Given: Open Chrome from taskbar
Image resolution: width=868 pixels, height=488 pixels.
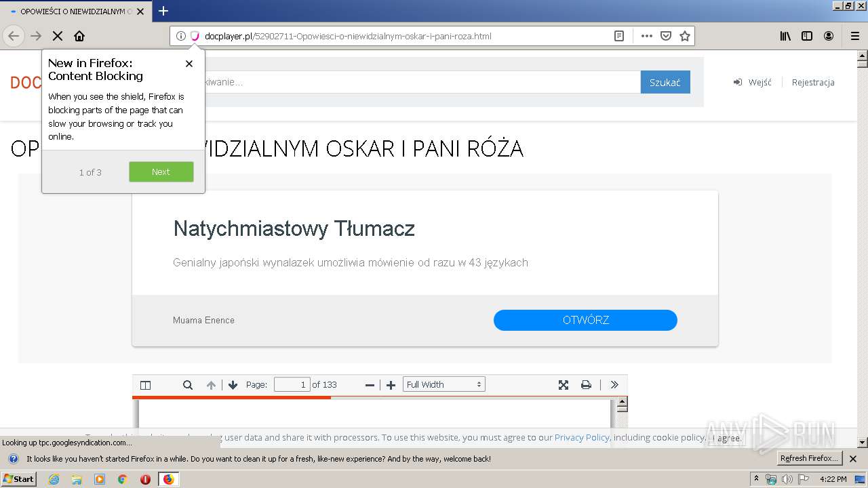Looking at the screenshot, I should 122,479.
